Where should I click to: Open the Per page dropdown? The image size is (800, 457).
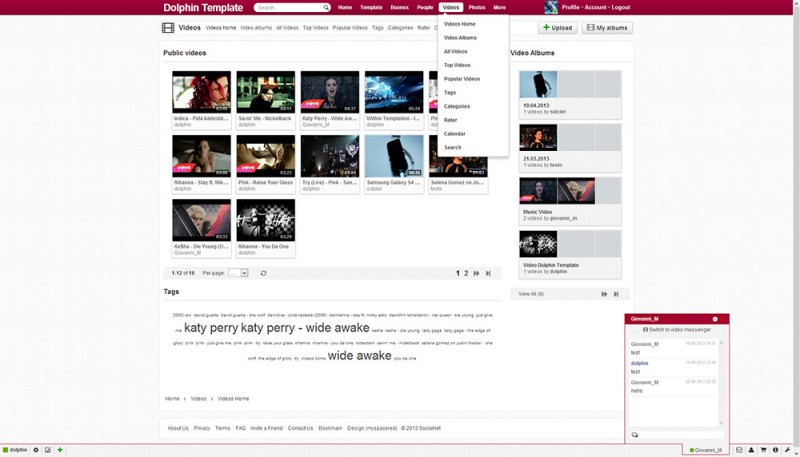(238, 273)
